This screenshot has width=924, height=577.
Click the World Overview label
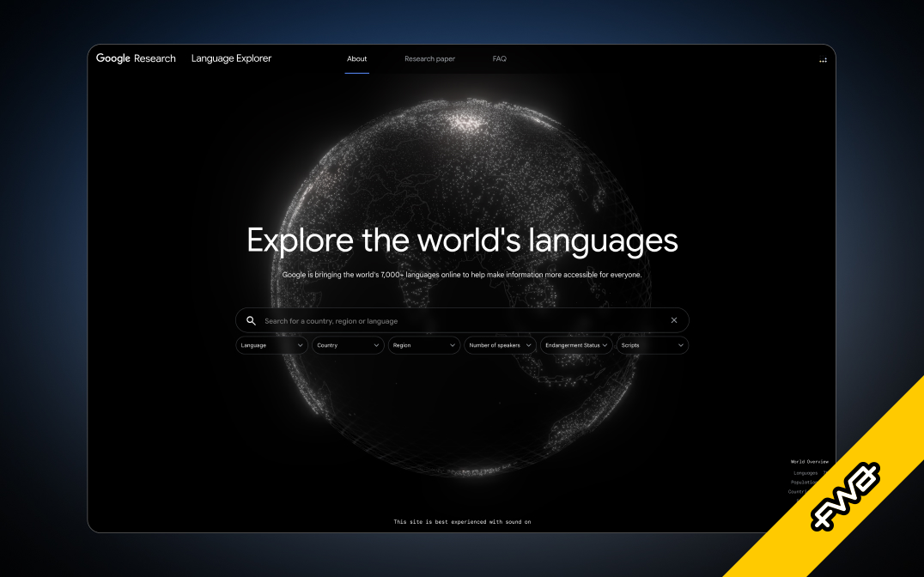click(809, 462)
